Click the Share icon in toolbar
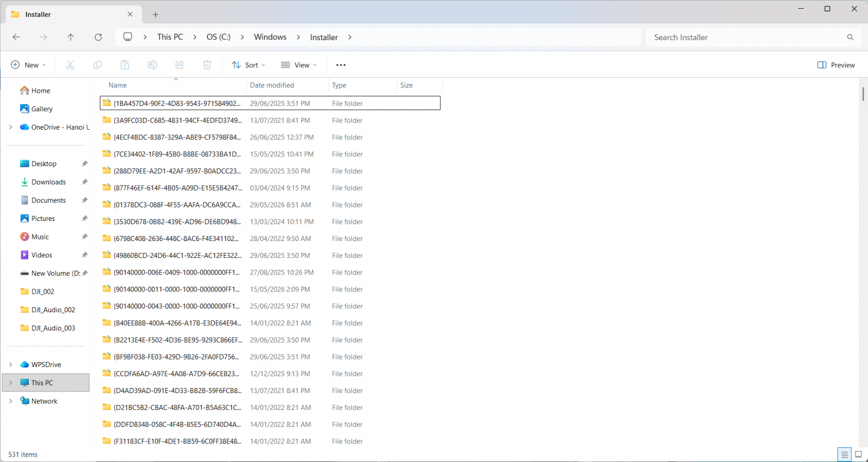Image resolution: width=868 pixels, height=462 pixels. pos(180,65)
